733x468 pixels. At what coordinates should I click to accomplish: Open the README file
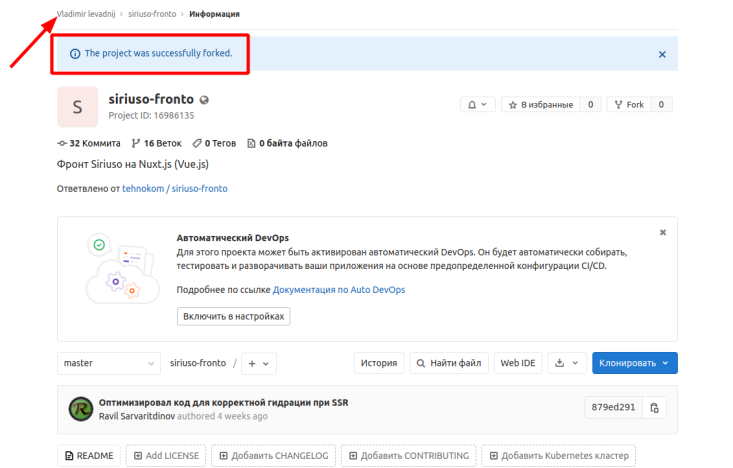tap(89, 456)
